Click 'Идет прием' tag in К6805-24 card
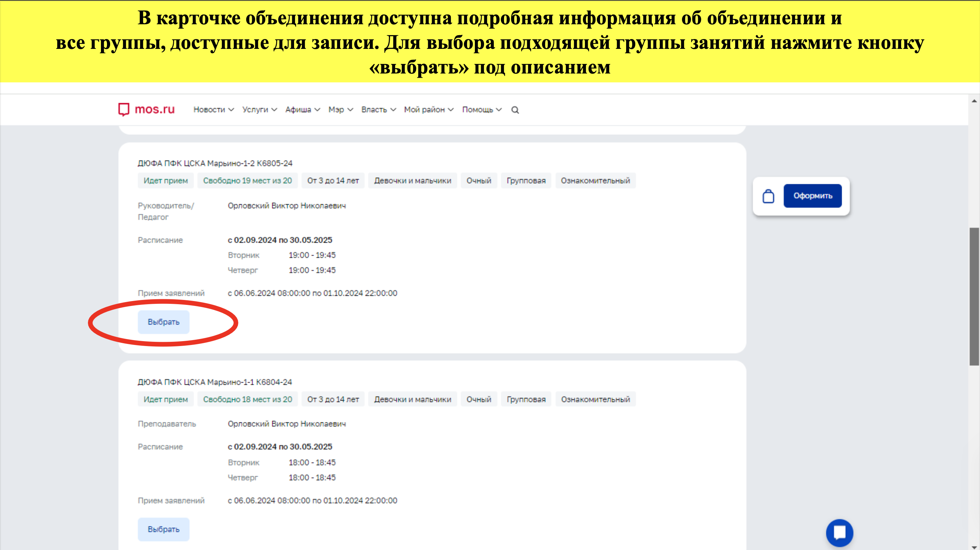 165,181
